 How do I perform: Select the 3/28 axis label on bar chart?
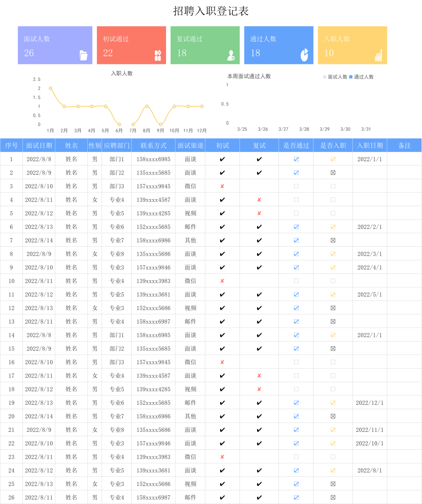[304, 129]
